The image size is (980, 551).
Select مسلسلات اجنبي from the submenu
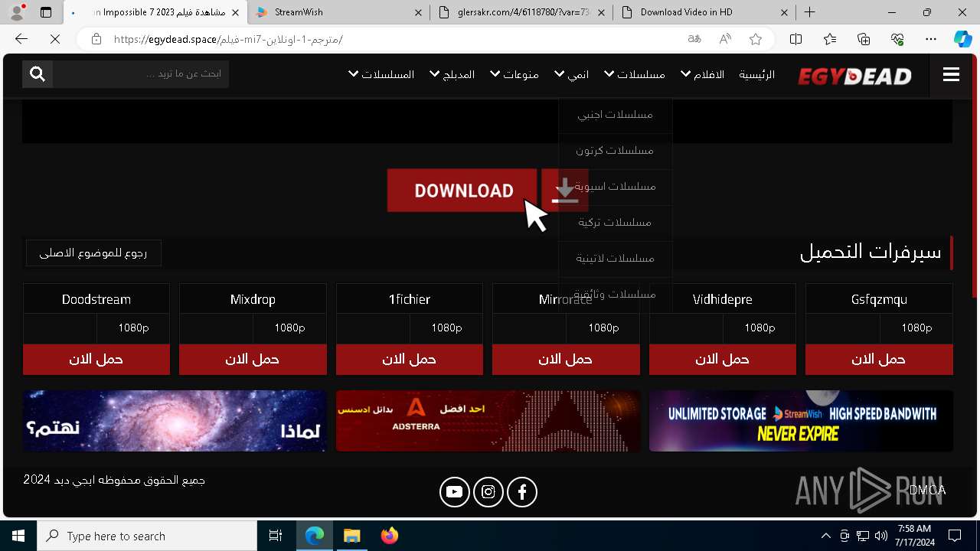[615, 114]
